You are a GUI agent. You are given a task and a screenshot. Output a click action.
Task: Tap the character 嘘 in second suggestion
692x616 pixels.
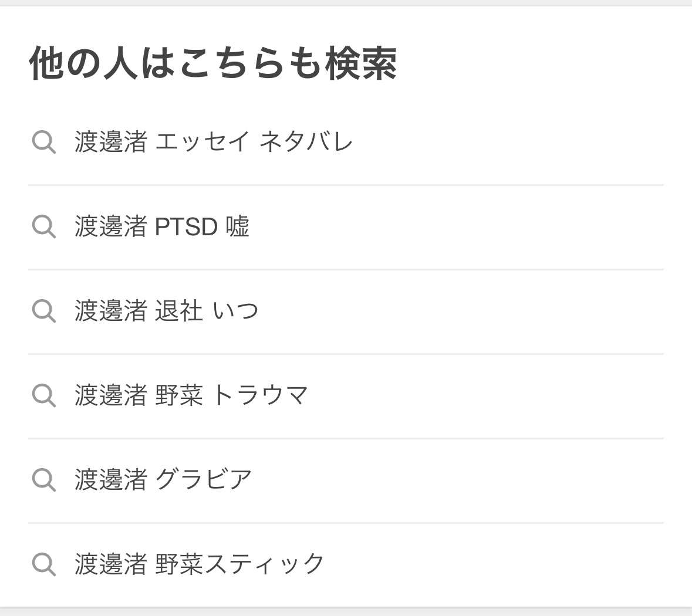(238, 226)
